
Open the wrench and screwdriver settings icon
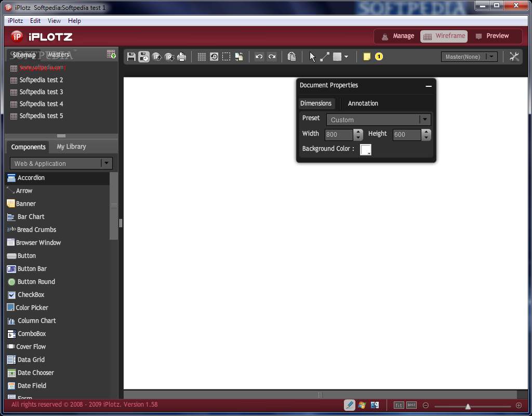pos(514,57)
